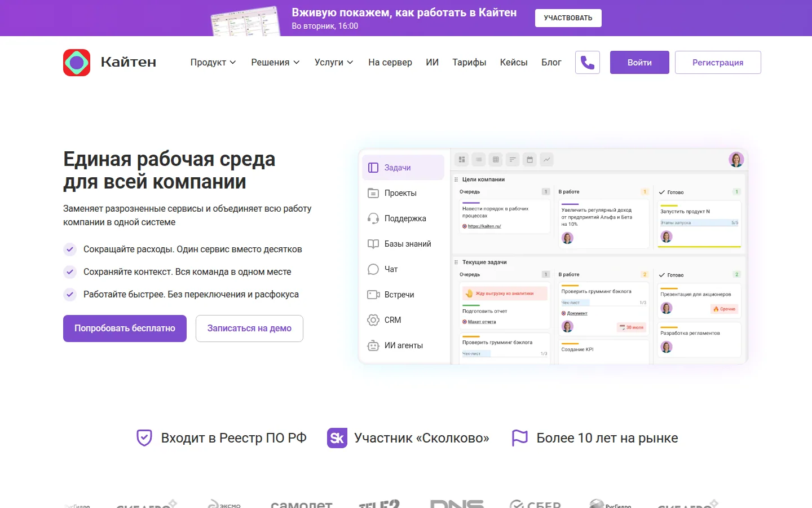Click the Запустить продукт N card

click(x=699, y=225)
